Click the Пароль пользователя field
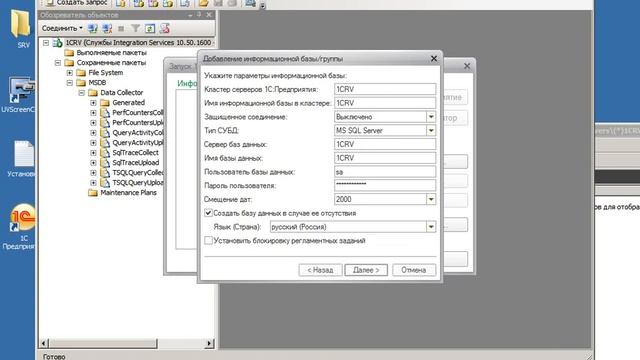This screenshot has height=360, width=640. tap(385, 185)
